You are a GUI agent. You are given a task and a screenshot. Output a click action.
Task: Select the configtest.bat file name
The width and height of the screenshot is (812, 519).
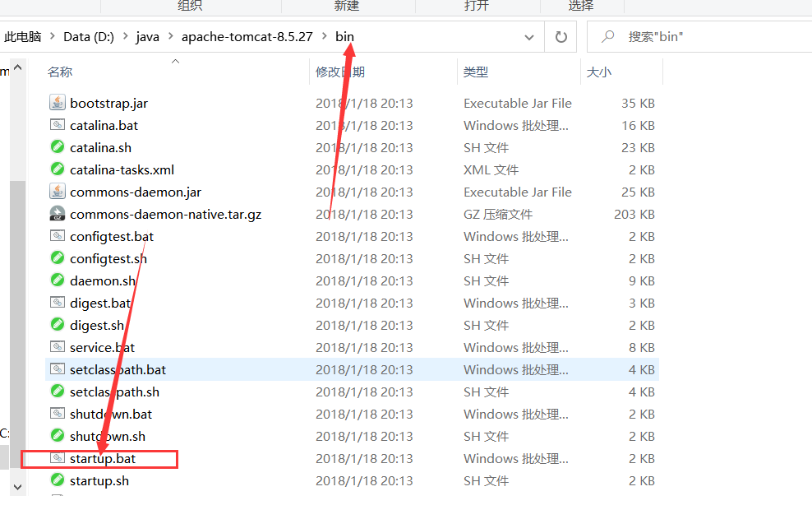point(112,237)
